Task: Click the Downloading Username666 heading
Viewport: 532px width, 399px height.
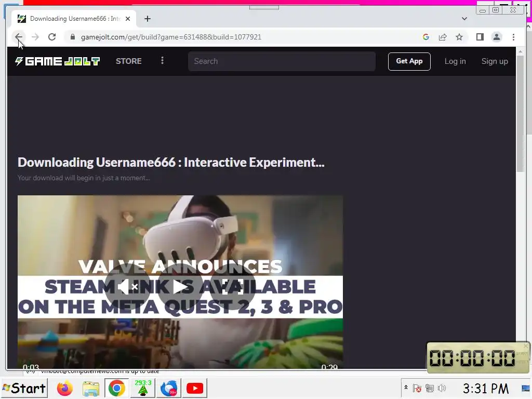Action: [x=171, y=163]
